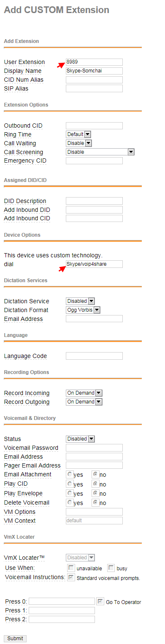Select no for Play Envelope
Image resolution: width=165 pixels, height=644 pixels.
pos(95,493)
